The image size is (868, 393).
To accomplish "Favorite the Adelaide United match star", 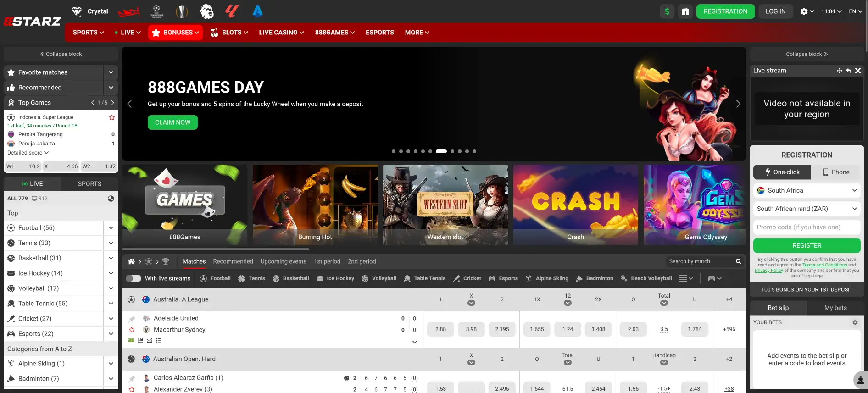I will (132, 330).
